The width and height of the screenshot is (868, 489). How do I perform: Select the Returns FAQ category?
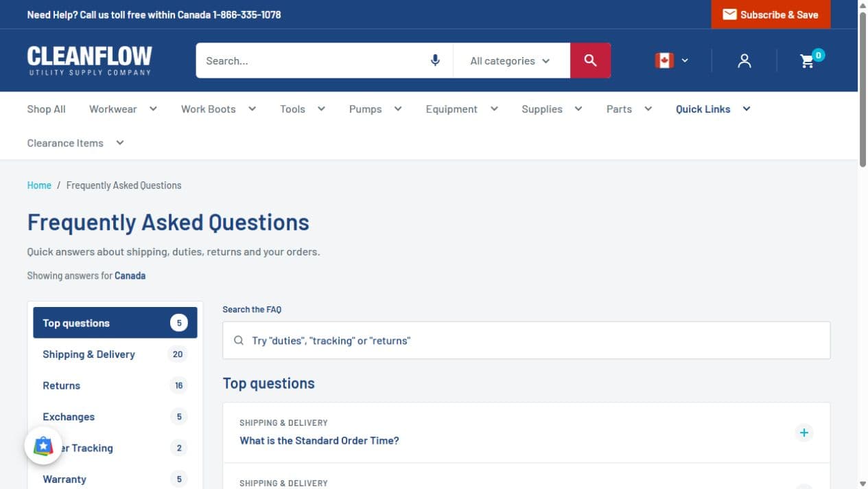[115, 385]
